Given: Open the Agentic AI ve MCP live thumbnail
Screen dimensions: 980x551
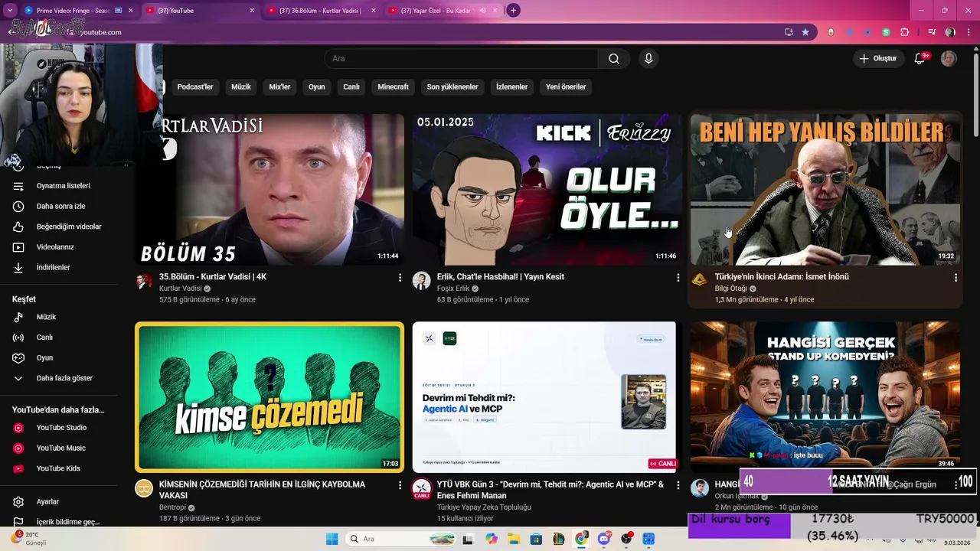Looking at the screenshot, I should [544, 397].
